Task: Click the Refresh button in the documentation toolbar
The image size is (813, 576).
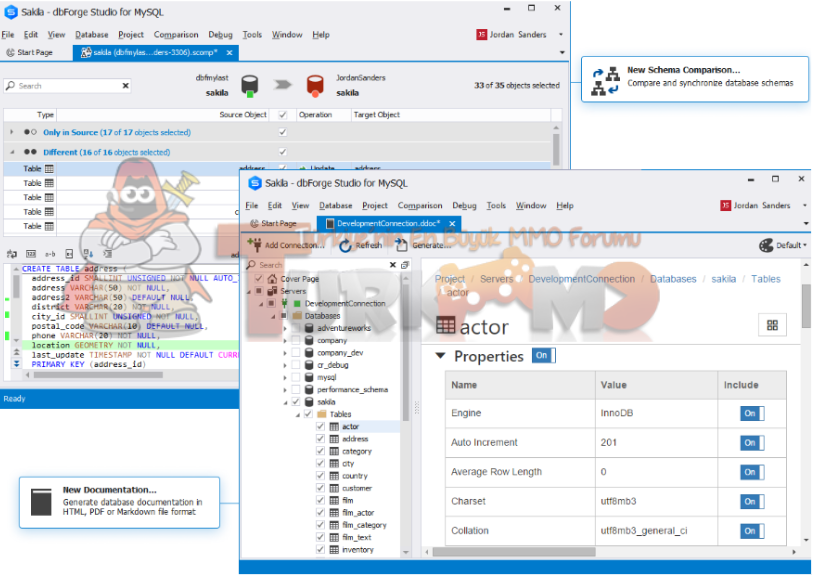Action: [x=361, y=245]
